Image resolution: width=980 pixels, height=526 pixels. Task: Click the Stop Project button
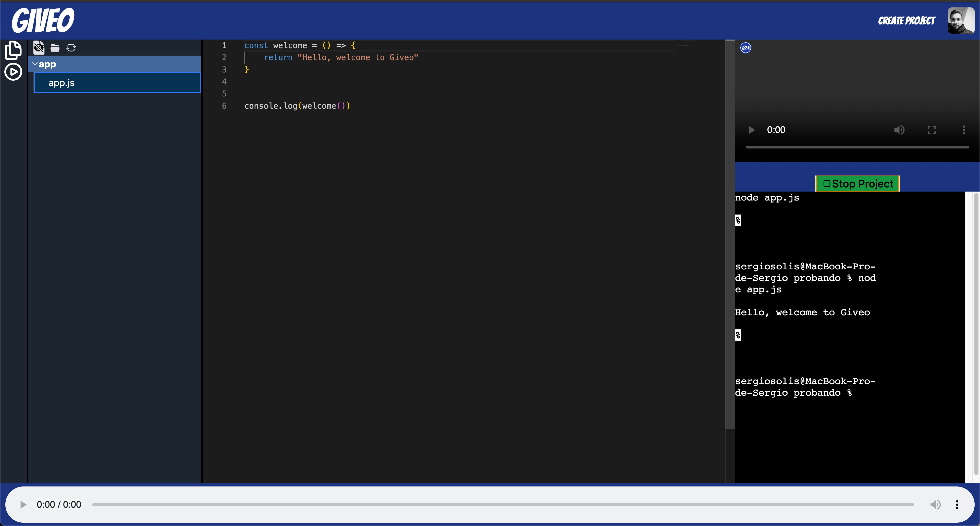point(857,184)
